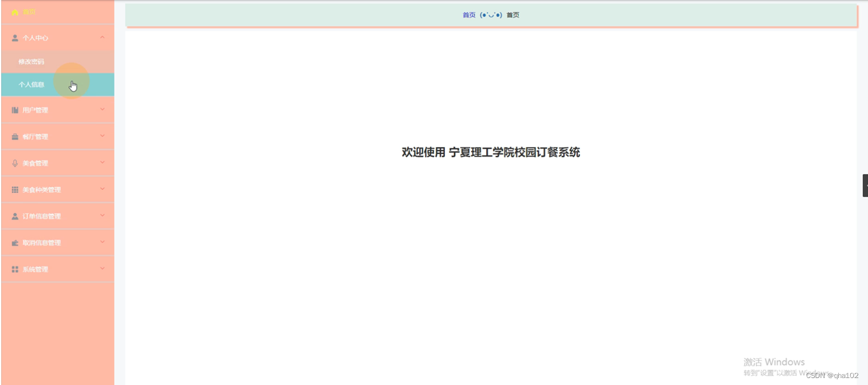The image size is (868, 385).
Task: Open the 个人中心 menu label
Action: pos(35,38)
